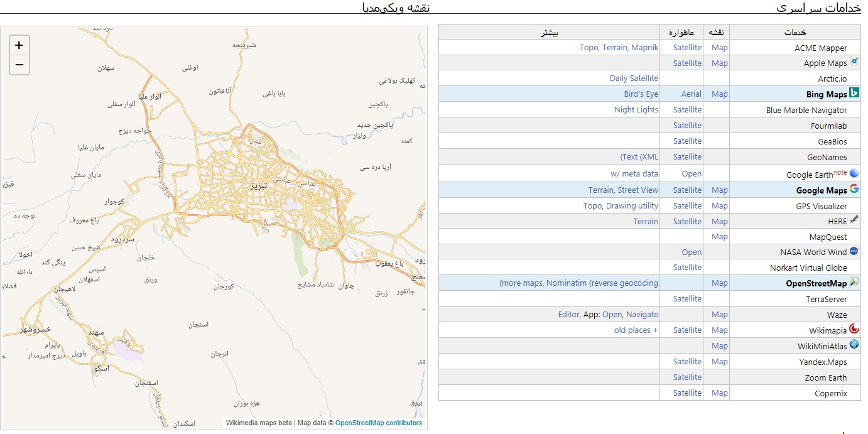Open Fourmilab Satellite link
The height and width of the screenshot is (434, 868).
(x=687, y=126)
